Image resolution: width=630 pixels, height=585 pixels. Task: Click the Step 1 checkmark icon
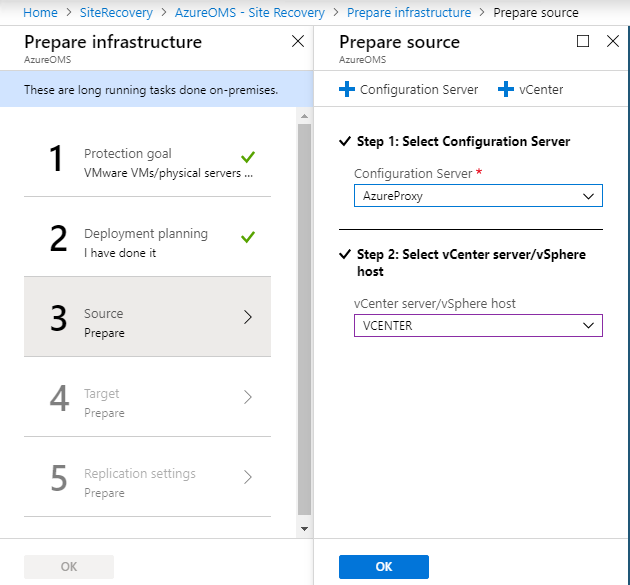coord(345,141)
